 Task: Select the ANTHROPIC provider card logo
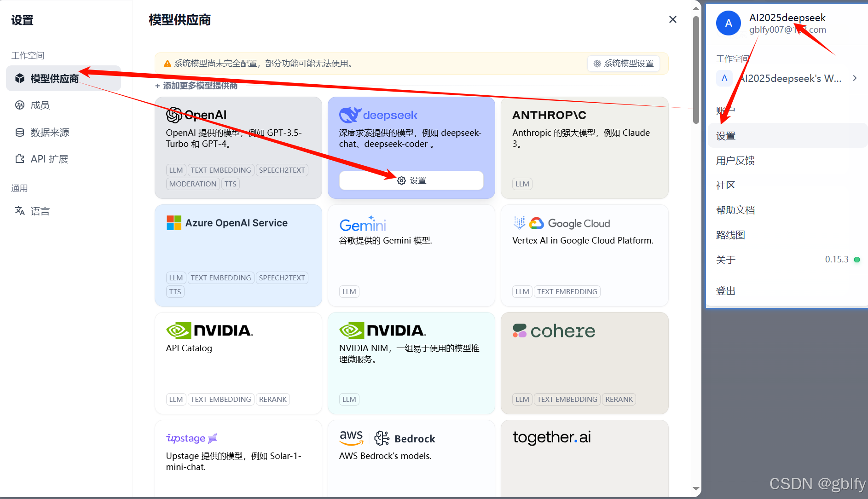click(x=550, y=115)
